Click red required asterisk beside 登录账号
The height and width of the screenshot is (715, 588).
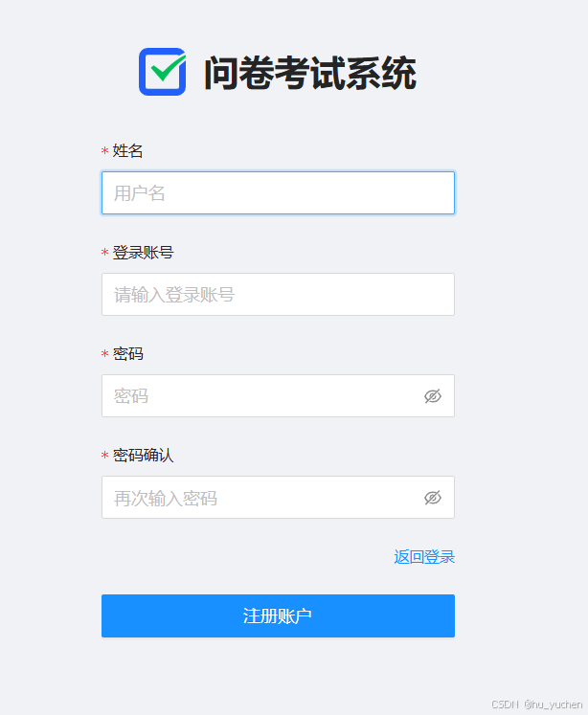[104, 252]
